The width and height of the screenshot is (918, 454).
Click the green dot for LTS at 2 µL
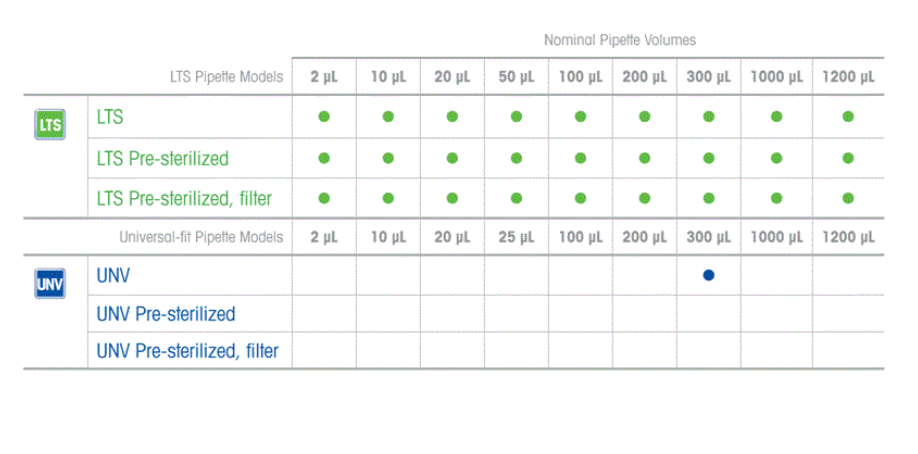pyautogui.click(x=324, y=117)
